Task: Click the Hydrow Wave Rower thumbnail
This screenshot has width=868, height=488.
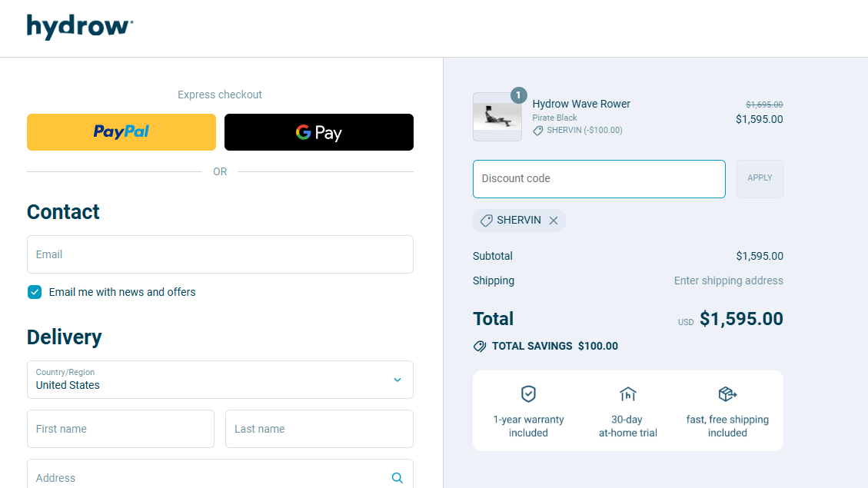Action: point(497,117)
